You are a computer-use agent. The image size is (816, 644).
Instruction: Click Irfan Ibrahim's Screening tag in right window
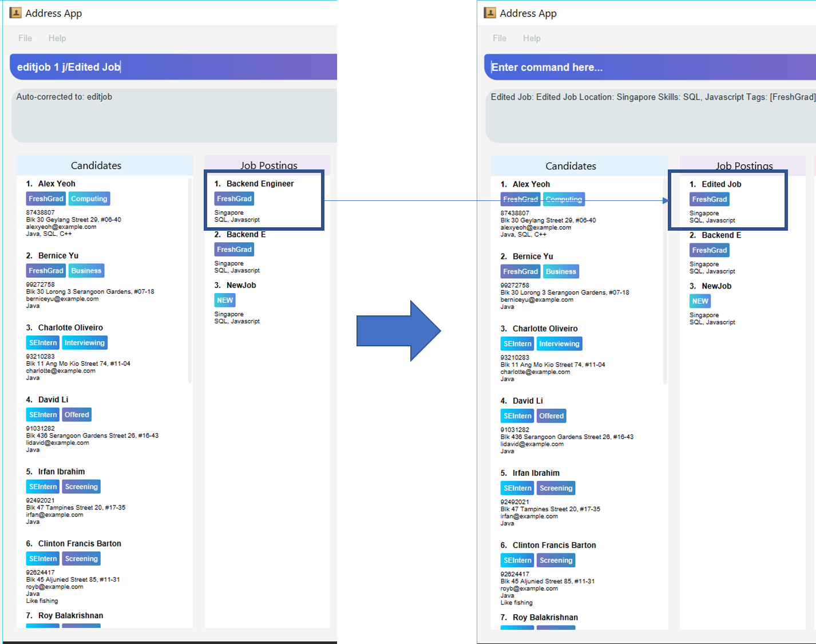coord(556,488)
